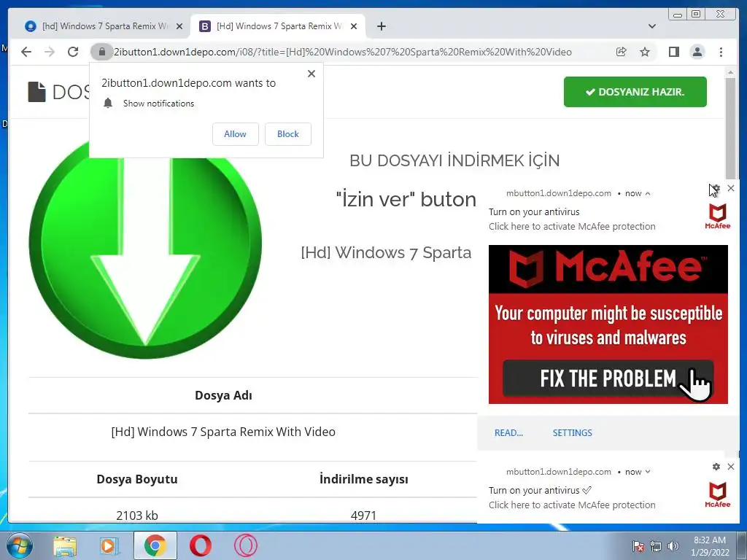Viewport: 747px width, 560px height.
Task: Click the 'İndirilme sayısı' column header
Action: point(363,479)
